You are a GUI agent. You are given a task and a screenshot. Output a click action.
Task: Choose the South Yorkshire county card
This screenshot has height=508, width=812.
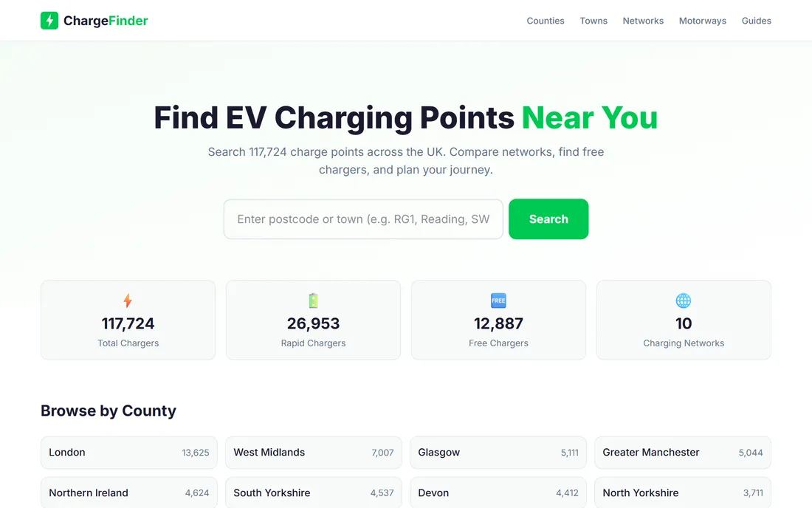(x=313, y=492)
